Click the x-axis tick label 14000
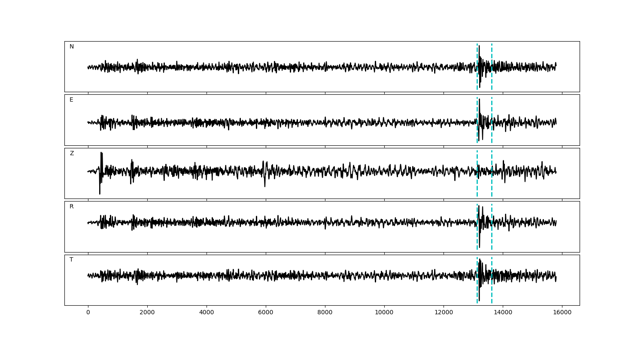Image resolution: width=644 pixels, height=343 pixels. (x=503, y=313)
